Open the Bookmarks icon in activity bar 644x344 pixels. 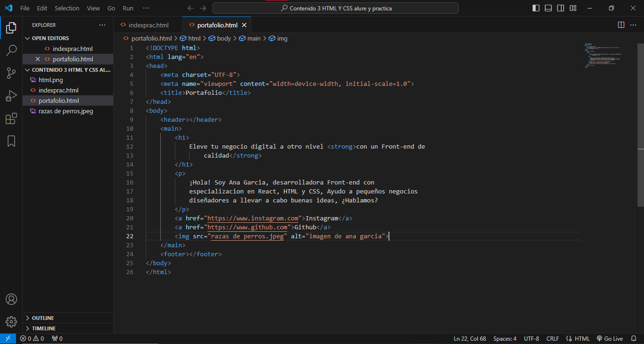pos(11,141)
